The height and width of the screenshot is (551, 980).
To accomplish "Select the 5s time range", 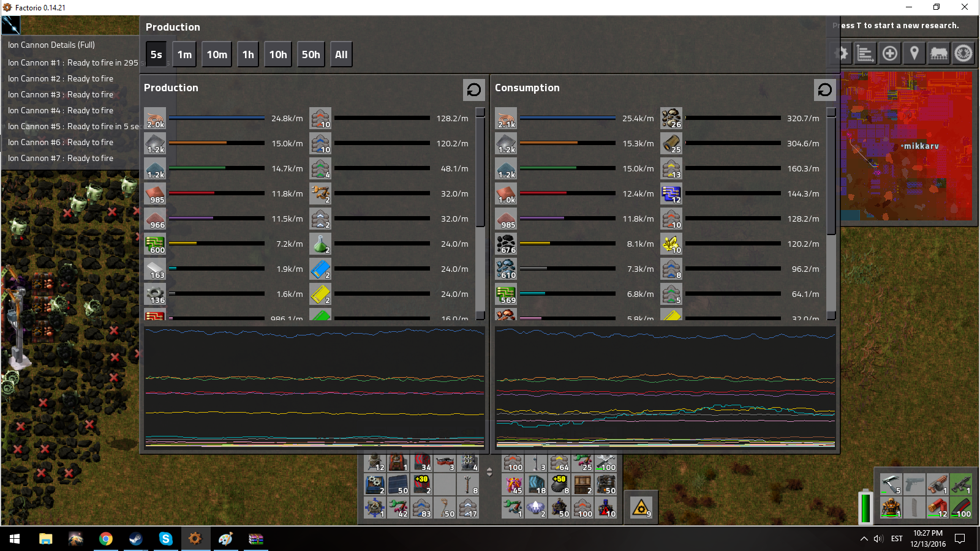I will click(156, 54).
